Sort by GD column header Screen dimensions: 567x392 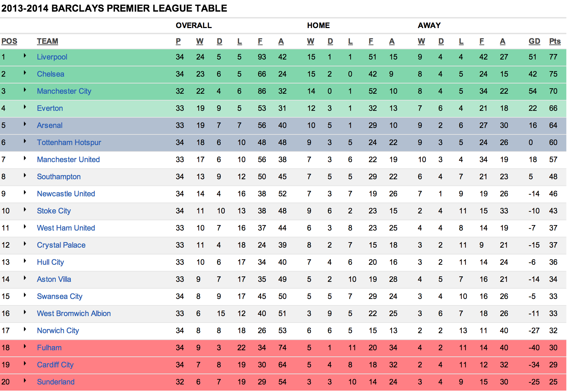[x=534, y=41]
